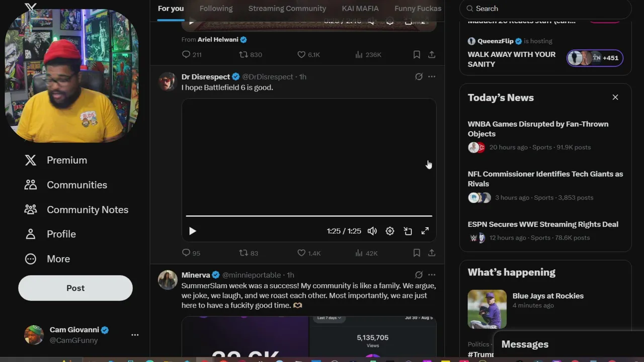
Task: Switch to the For you tab
Action: (171, 9)
